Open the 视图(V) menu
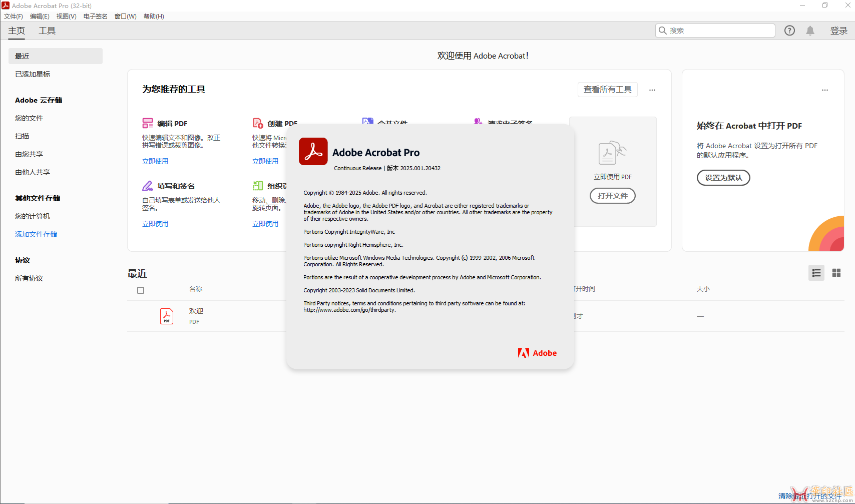This screenshot has height=504, width=855. pyautogui.click(x=66, y=17)
